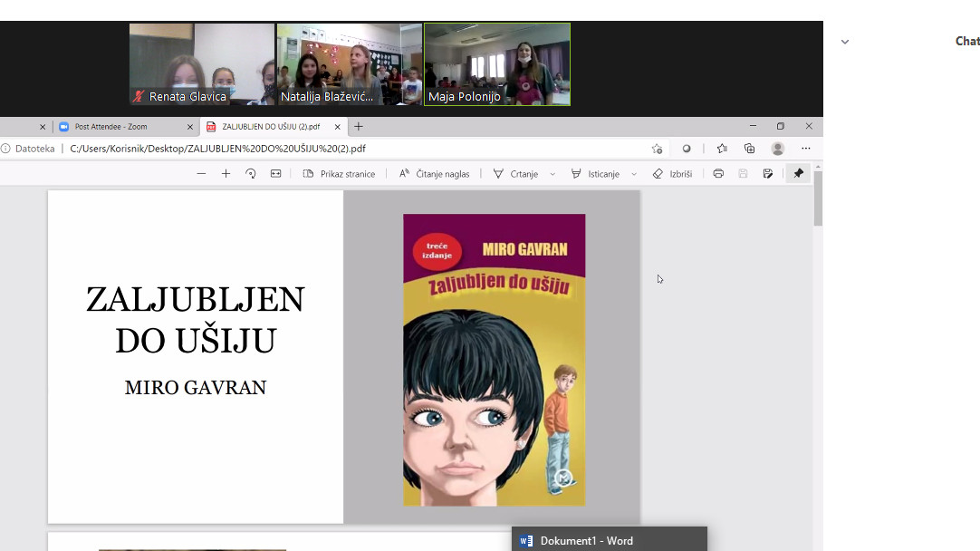The width and height of the screenshot is (980, 551).
Task: Restore down the browser window
Action: 781,126
